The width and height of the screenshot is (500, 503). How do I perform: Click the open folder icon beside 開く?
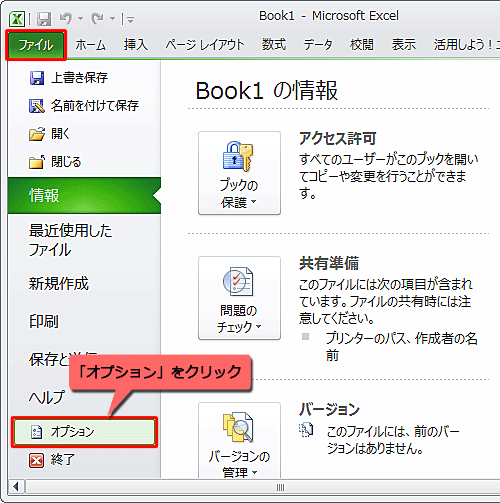tap(37, 134)
